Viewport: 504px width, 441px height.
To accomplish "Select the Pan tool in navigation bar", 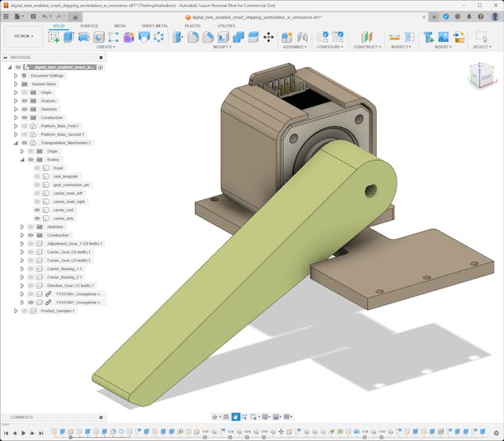I will pyautogui.click(x=236, y=417).
